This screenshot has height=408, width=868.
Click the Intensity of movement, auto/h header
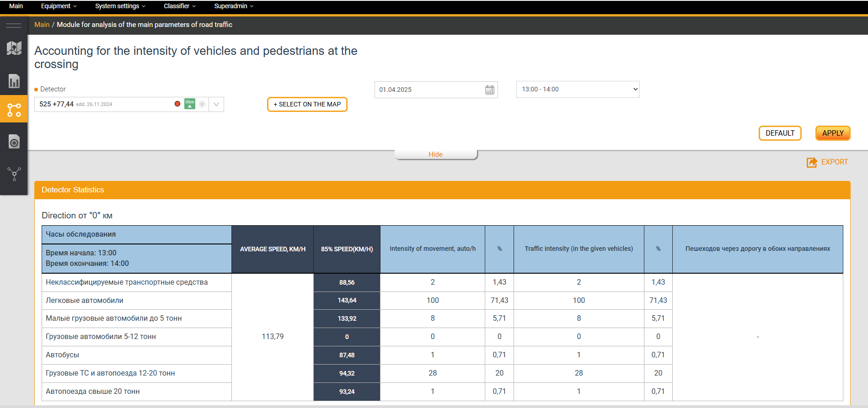[433, 249]
